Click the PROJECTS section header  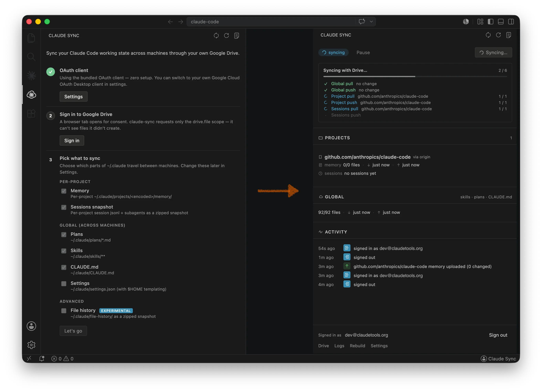(415, 138)
